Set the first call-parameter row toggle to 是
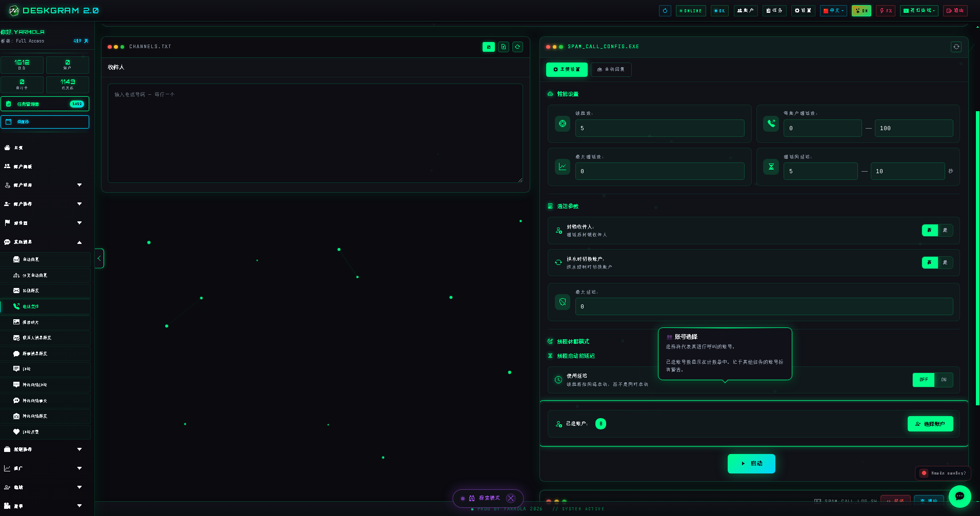This screenshot has height=516, width=980. pyautogui.click(x=945, y=231)
